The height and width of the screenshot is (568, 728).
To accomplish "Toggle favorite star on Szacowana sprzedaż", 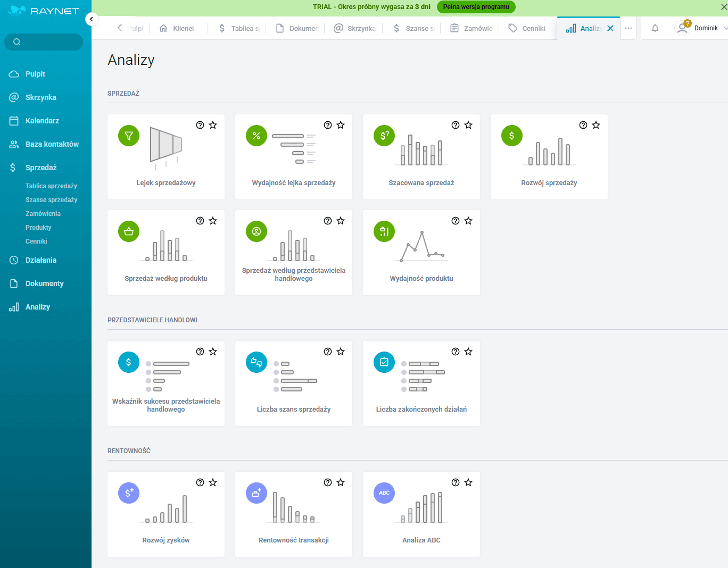I will coord(468,125).
